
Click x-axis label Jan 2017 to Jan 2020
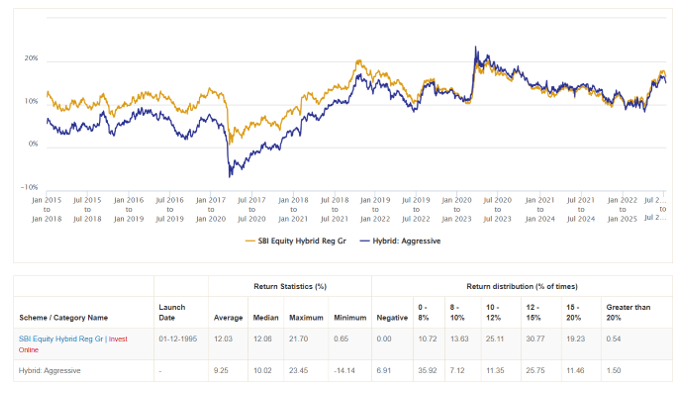point(211,210)
